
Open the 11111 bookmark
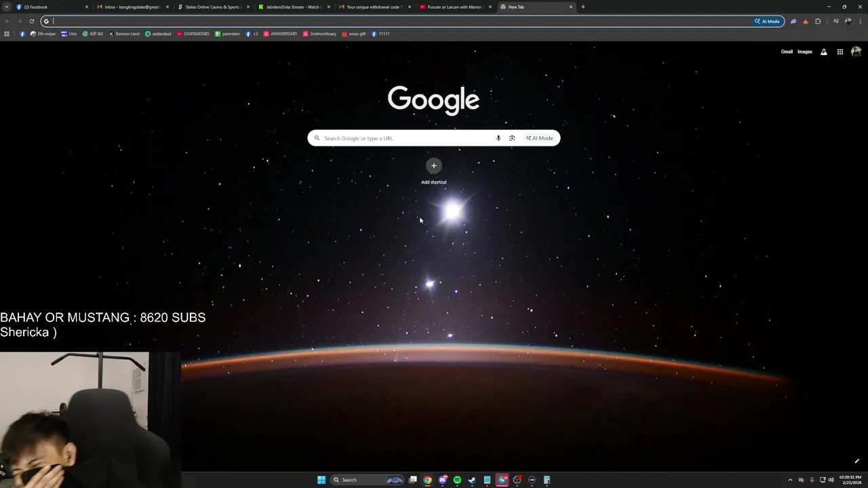click(380, 34)
